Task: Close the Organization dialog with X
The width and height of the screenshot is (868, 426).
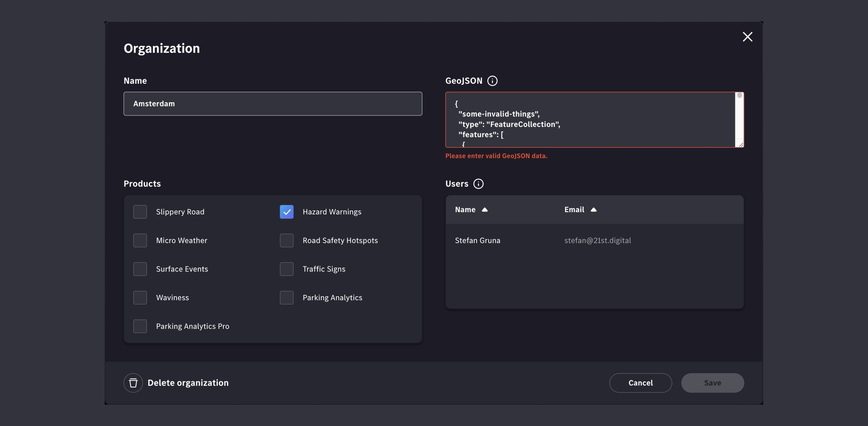Action: click(x=747, y=37)
